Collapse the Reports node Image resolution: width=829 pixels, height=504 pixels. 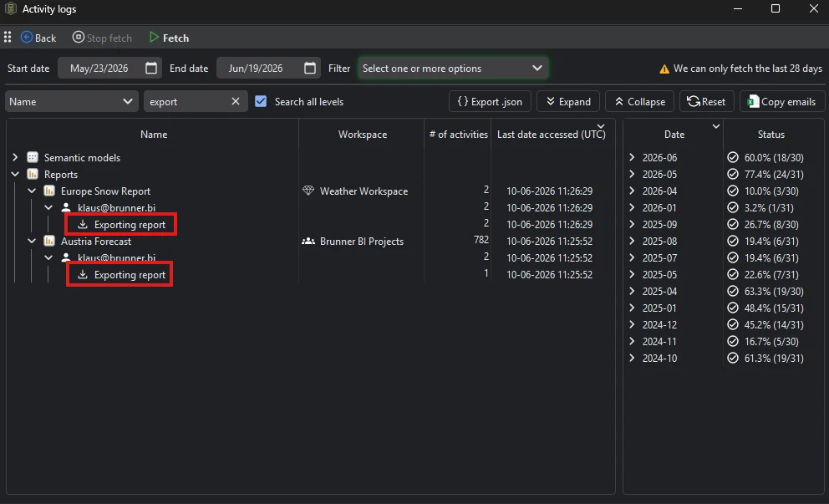pyautogui.click(x=15, y=174)
